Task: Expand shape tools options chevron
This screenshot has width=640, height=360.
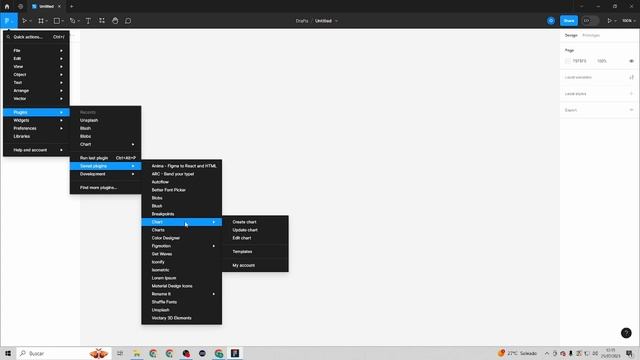Action: 62,21
